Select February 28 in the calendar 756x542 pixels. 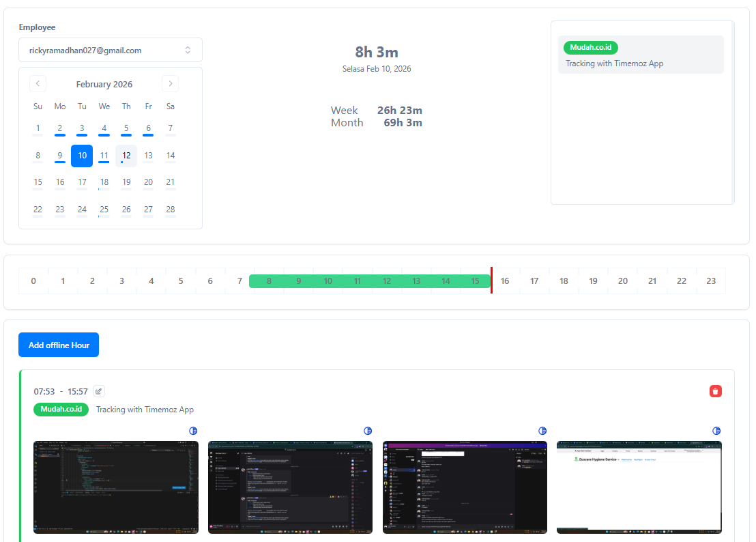coord(170,210)
